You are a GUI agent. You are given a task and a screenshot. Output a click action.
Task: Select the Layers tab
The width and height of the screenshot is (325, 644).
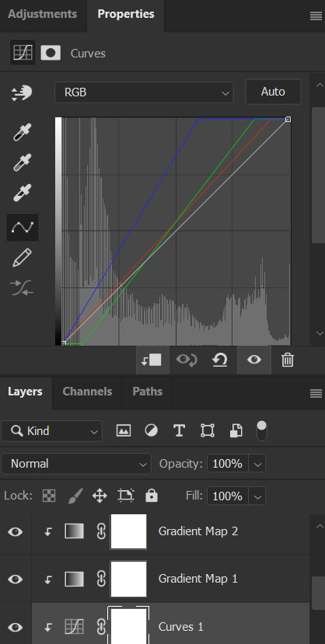click(25, 392)
